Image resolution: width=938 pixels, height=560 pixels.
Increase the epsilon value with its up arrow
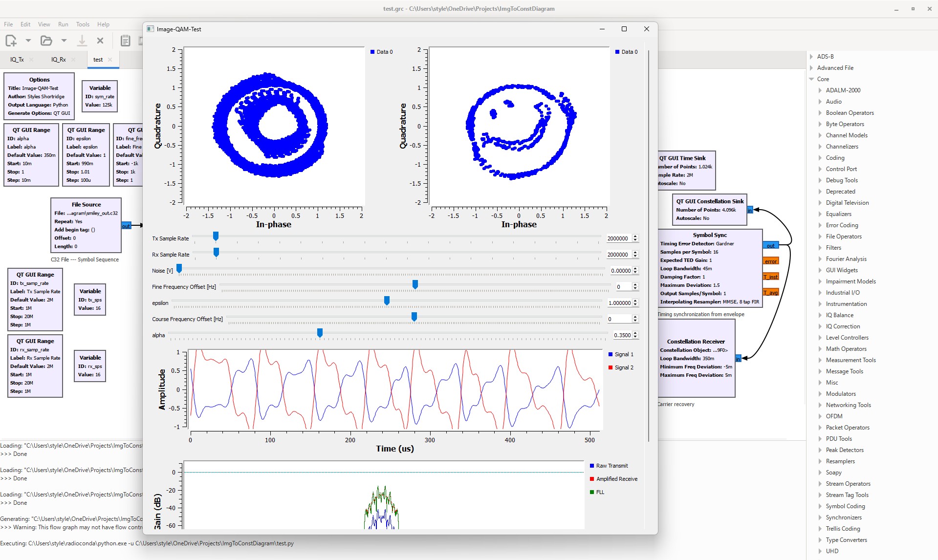pos(635,301)
